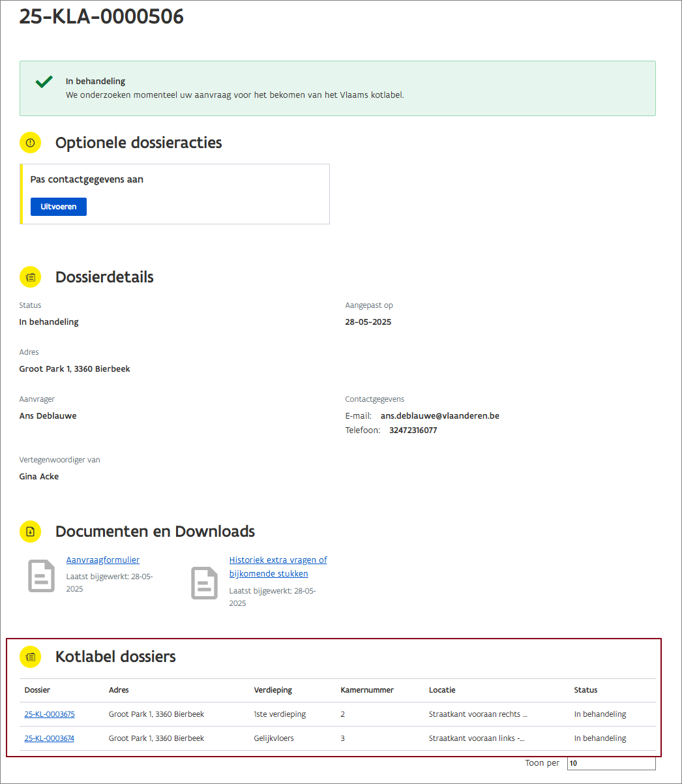The image size is (682, 784).
Task: Open the Aanvraagformulier download link
Action: pyautogui.click(x=102, y=560)
